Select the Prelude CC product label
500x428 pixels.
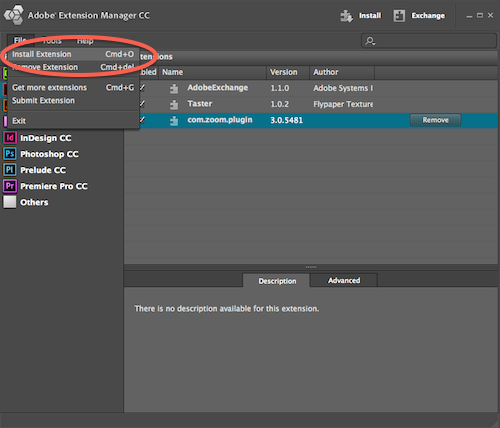click(x=43, y=170)
